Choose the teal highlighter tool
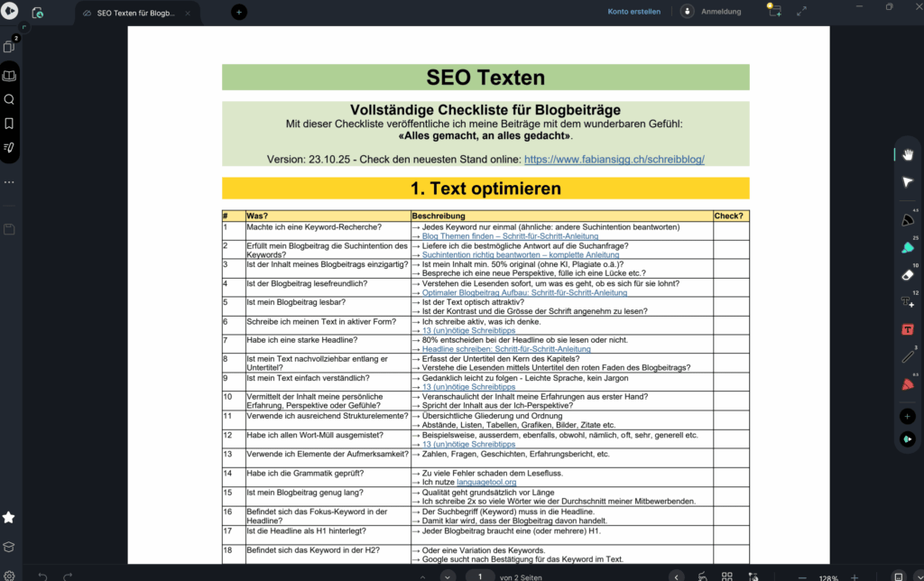This screenshot has width=924, height=581. click(x=908, y=247)
